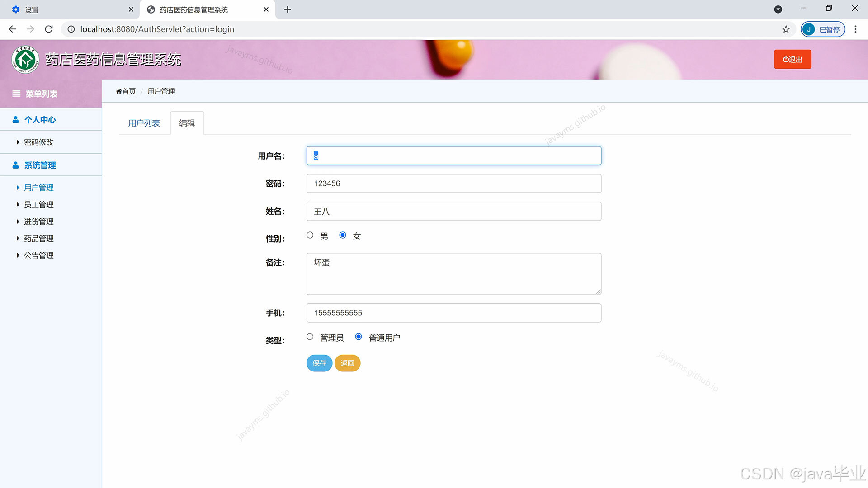Click the 姓名 field containing 王八
Screen dimensions: 868x488
point(454,211)
